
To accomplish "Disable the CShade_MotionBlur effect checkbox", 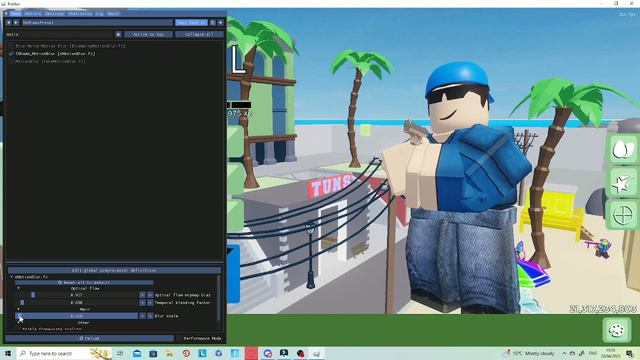I will pyautogui.click(x=11, y=53).
